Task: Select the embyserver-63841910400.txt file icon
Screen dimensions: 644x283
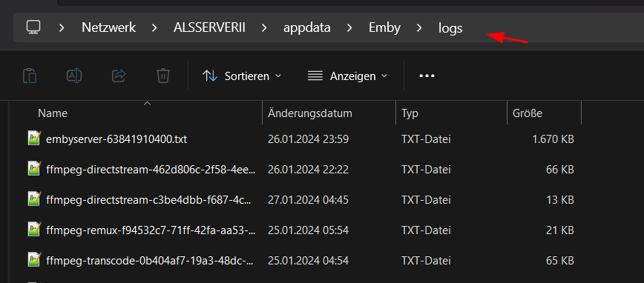Action: pos(34,139)
